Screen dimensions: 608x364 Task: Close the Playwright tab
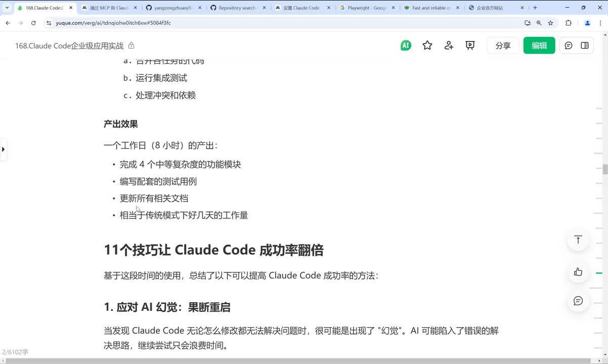[x=394, y=8]
